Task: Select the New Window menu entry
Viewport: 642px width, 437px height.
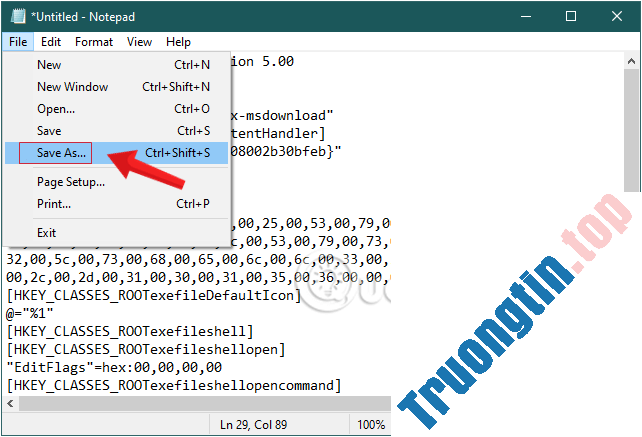Action: 72,87
